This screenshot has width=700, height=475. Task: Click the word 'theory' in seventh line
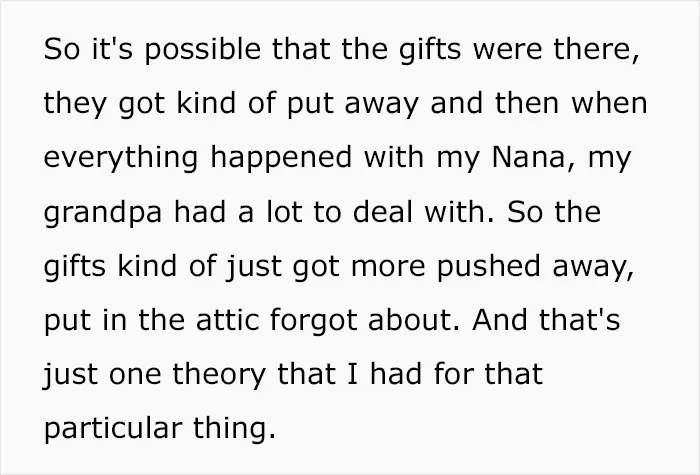click(x=219, y=375)
